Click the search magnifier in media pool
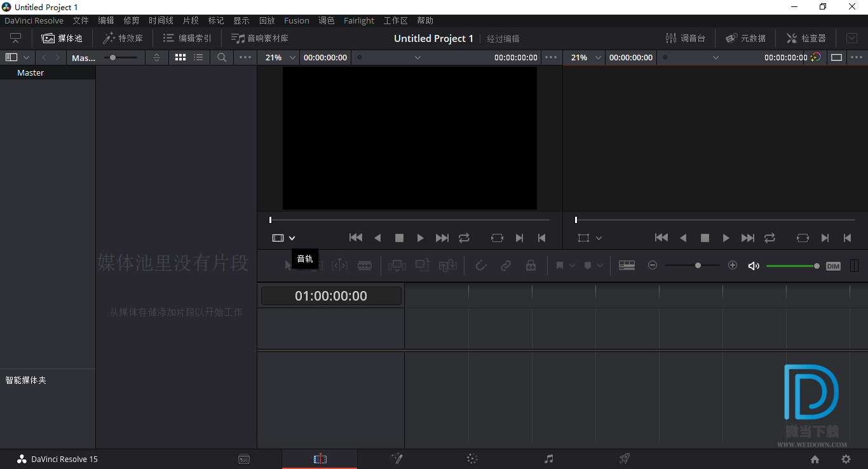 (222, 57)
